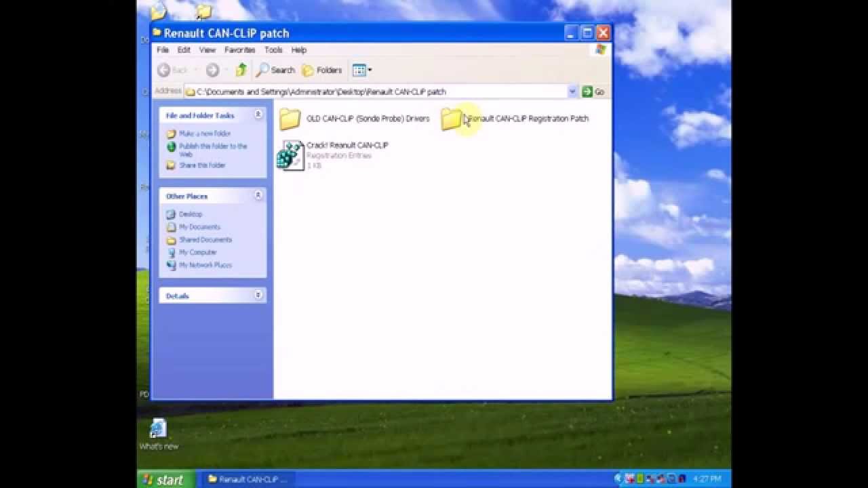
Task: Open the Favorites menu
Action: coord(240,50)
